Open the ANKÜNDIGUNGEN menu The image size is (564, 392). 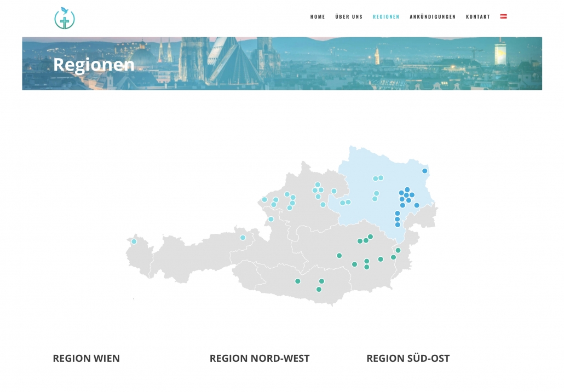(x=433, y=16)
